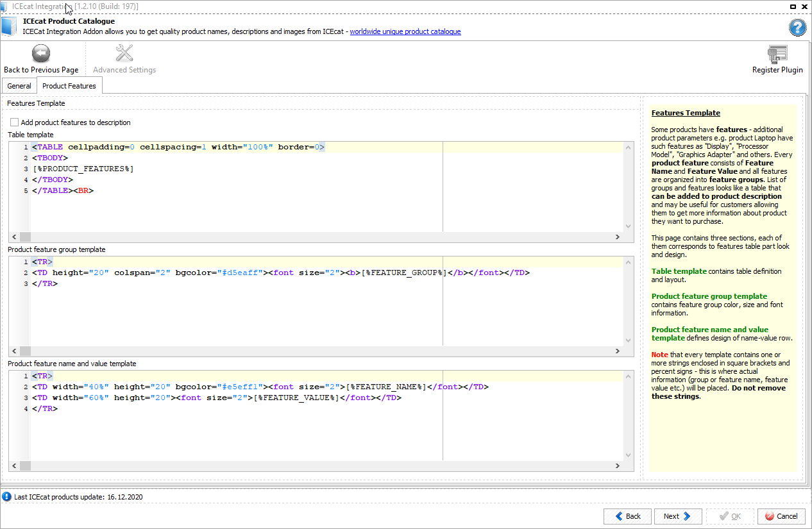Proceed with the Next button
Viewport: 812px width, 529px height.
click(678, 516)
